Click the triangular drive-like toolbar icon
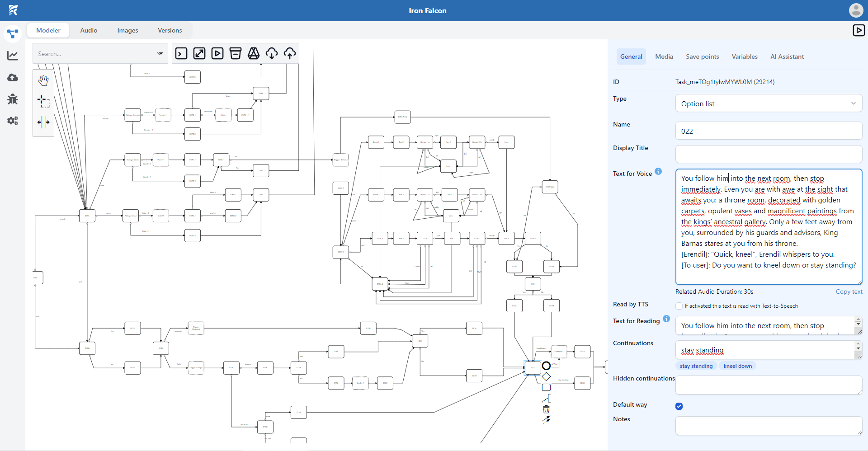The width and height of the screenshot is (868, 451). pyautogui.click(x=254, y=53)
